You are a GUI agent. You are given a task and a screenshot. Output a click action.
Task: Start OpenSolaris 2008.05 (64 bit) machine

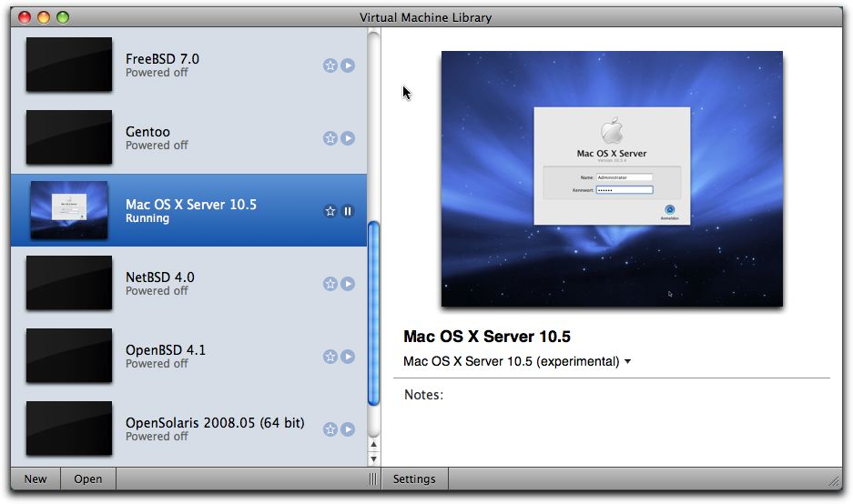point(348,429)
